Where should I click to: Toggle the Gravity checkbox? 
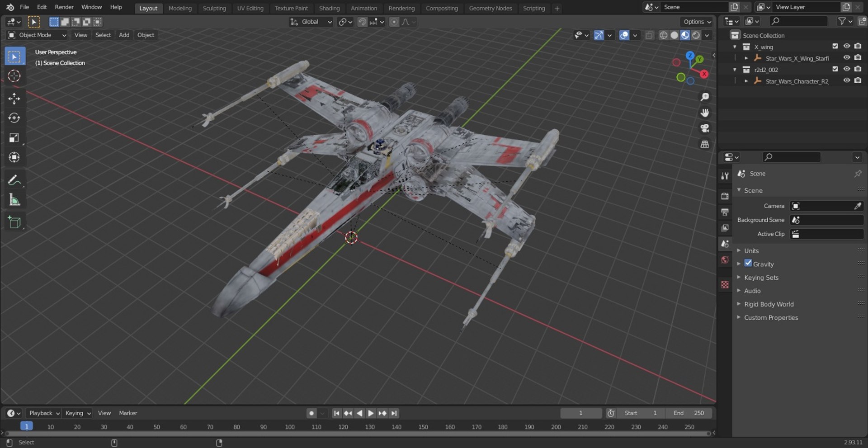[748, 263]
